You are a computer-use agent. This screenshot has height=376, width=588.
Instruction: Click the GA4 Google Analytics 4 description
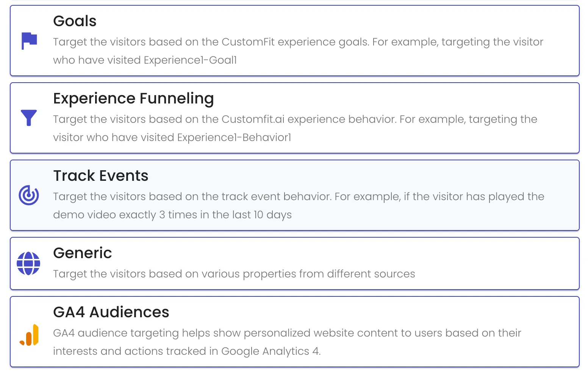coord(287,342)
